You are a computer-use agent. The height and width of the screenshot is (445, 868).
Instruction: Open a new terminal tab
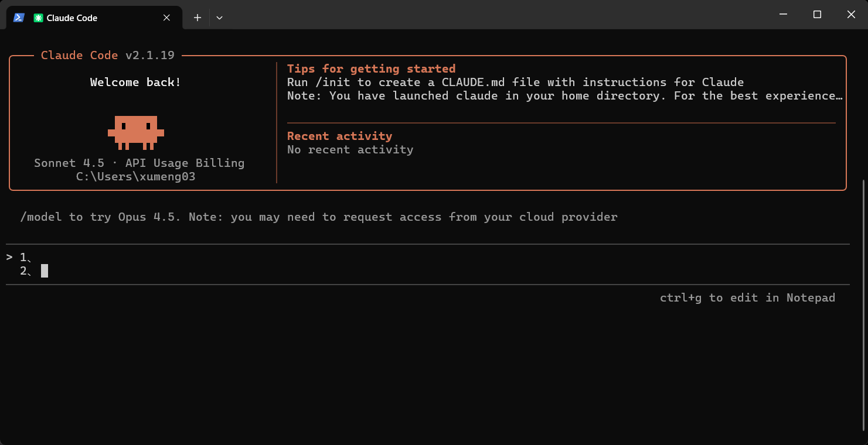pos(198,18)
